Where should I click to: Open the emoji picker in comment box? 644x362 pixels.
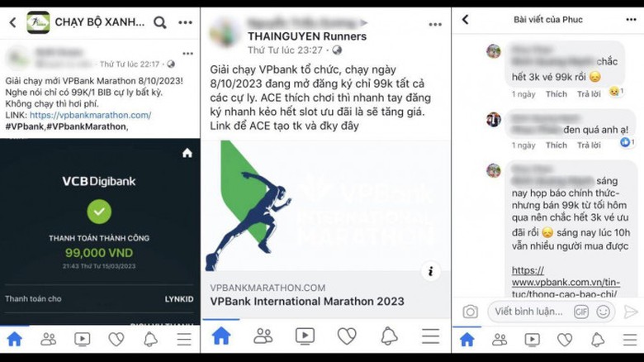(x=603, y=312)
